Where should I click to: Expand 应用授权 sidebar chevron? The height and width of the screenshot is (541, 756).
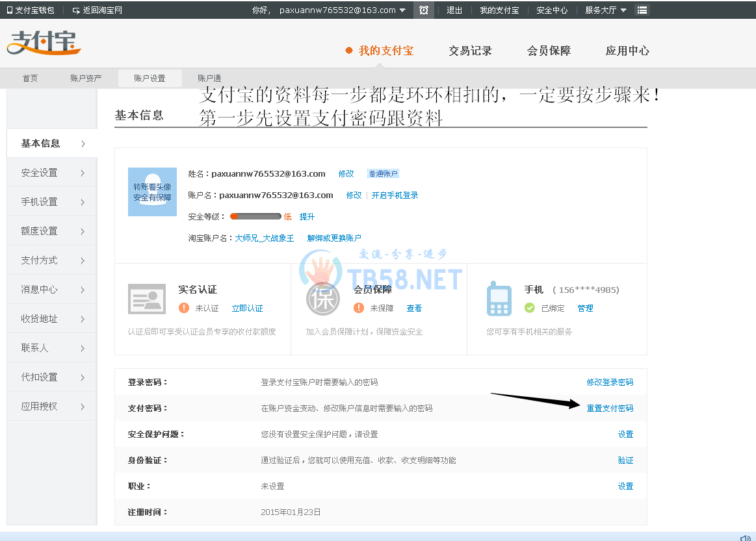pos(83,407)
